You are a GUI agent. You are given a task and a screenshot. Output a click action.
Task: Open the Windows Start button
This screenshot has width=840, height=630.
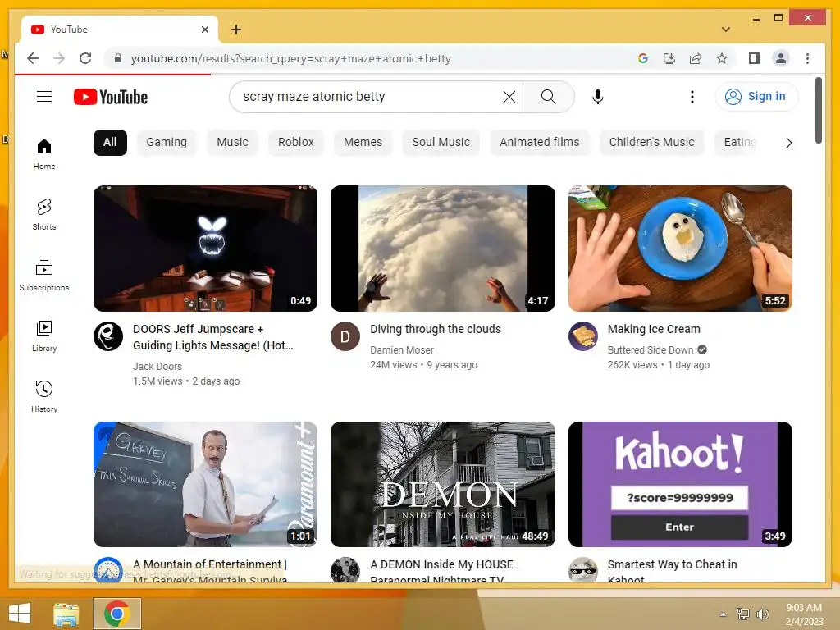click(20, 614)
